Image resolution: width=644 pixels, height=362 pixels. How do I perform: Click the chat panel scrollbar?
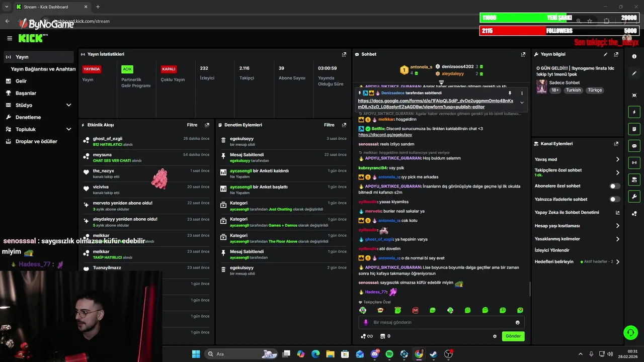(529, 289)
